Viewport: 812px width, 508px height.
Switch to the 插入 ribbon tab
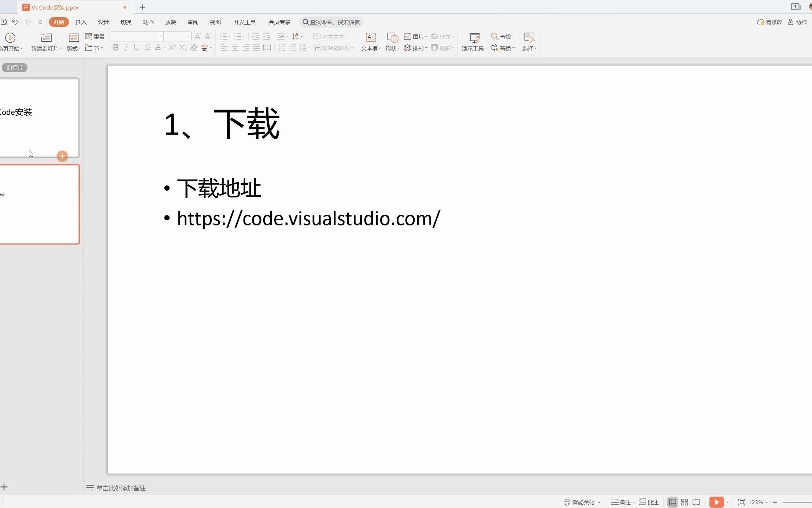[81, 22]
